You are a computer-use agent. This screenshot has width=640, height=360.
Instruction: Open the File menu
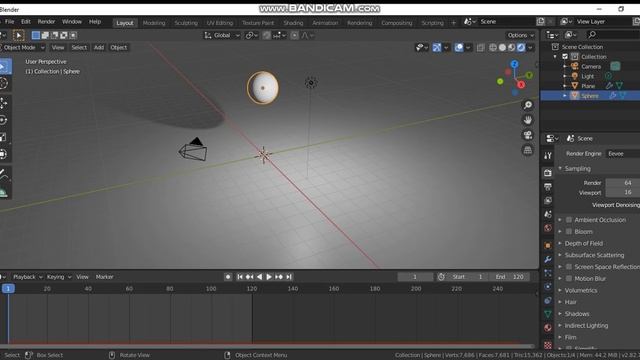tap(9, 22)
